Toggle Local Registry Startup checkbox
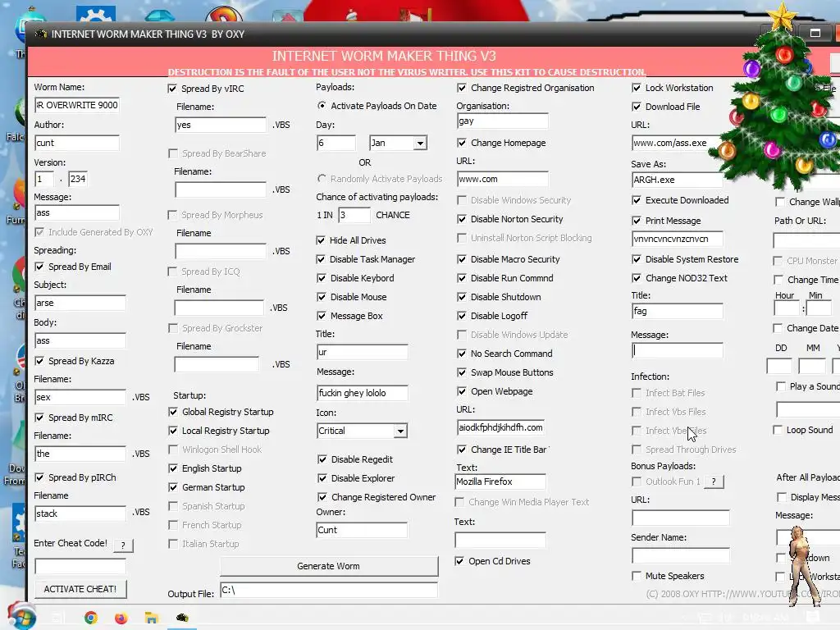 (172, 431)
